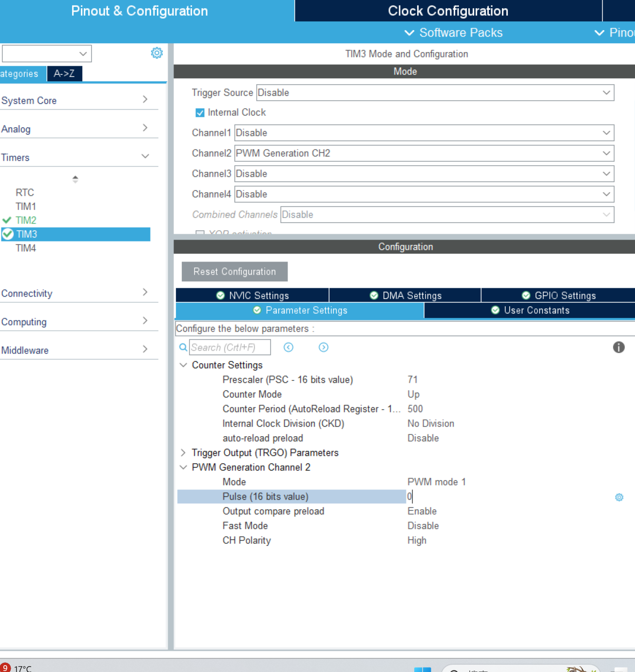This screenshot has width=635, height=672.
Task: Click the Pulse value input field
Action: pyautogui.click(x=507, y=497)
